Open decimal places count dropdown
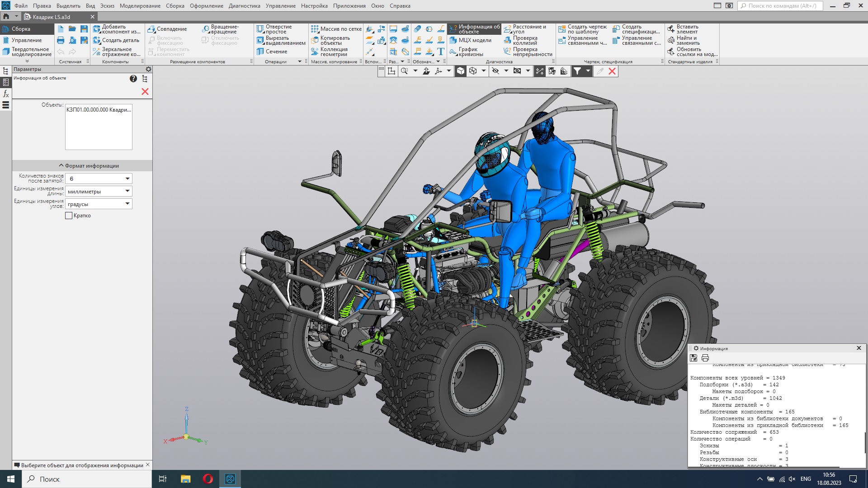Viewport: 868px width, 488px height. coord(127,179)
